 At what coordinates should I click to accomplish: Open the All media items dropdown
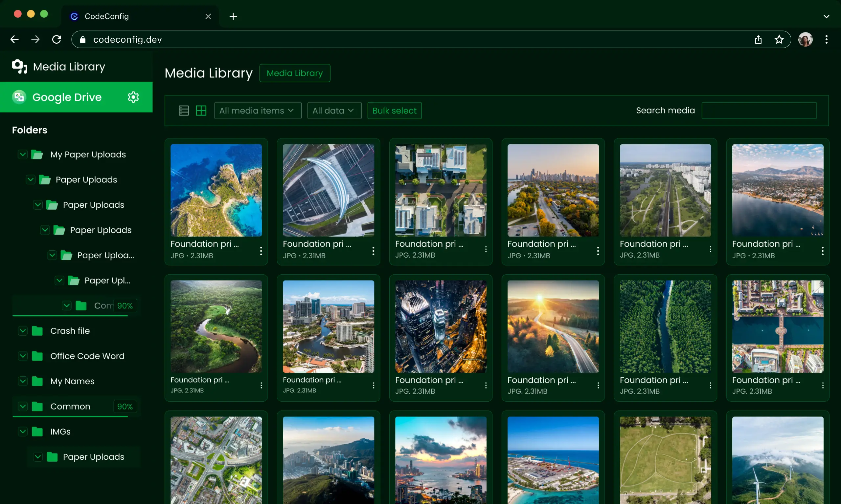click(257, 110)
